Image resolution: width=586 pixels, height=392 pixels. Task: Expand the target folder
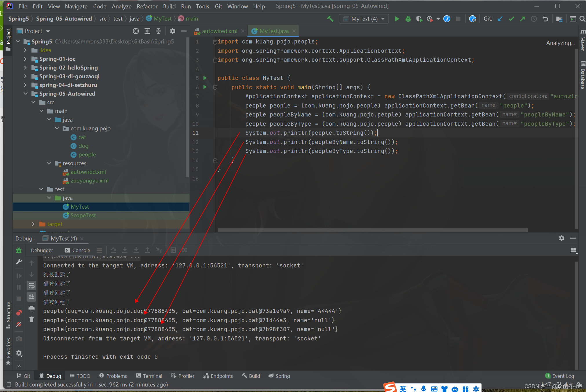point(33,224)
